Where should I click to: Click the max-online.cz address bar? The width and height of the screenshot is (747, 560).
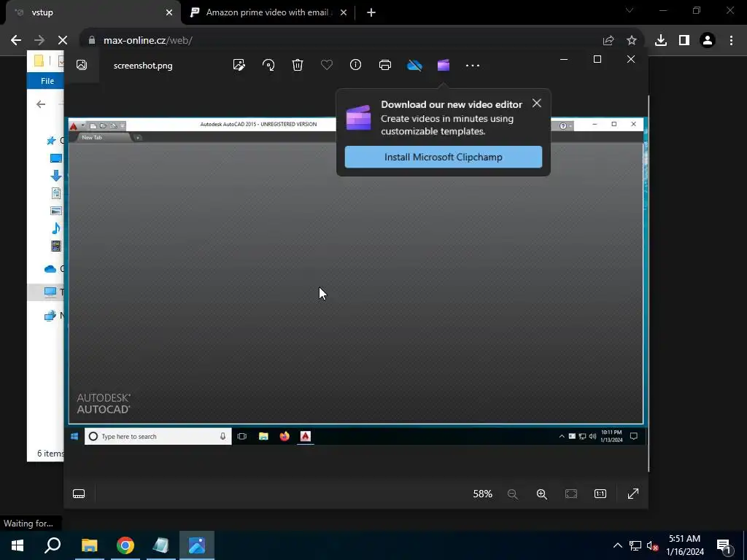(x=343, y=41)
